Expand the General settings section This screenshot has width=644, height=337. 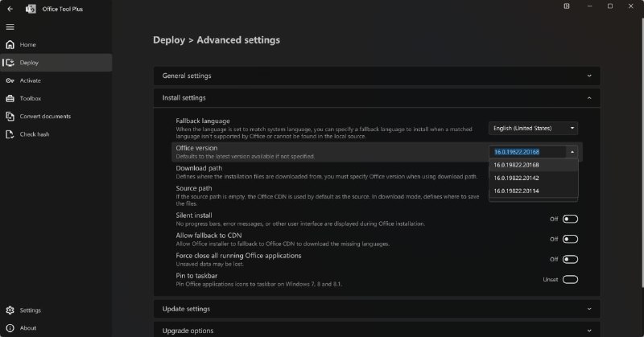(x=377, y=76)
